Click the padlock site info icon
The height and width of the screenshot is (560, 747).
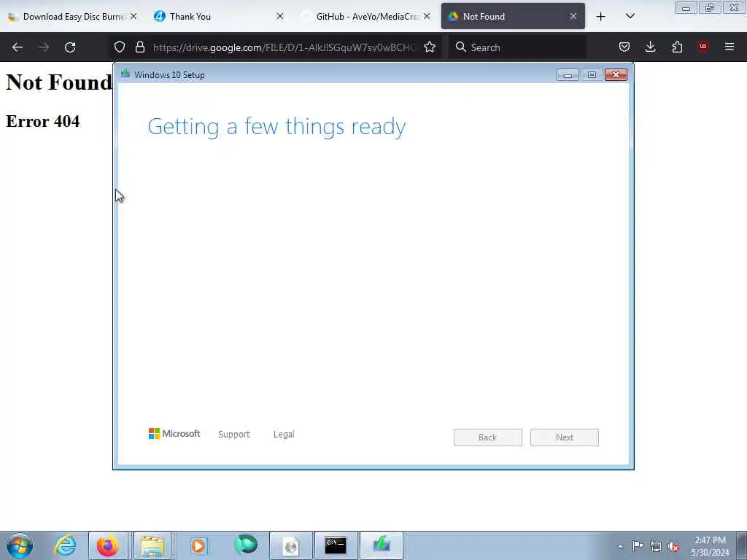pyautogui.click(x=139, y=47)
